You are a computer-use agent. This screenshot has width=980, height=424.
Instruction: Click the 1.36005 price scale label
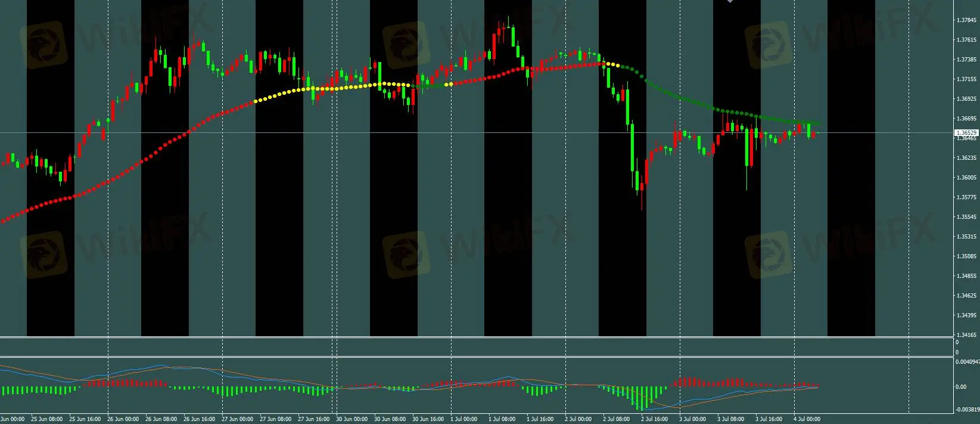pos(966,178)
